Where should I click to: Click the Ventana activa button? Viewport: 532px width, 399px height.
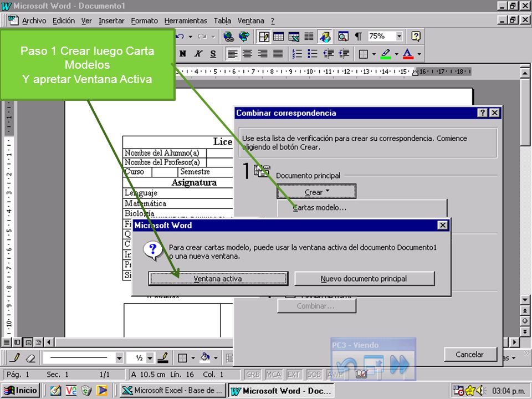218,279
